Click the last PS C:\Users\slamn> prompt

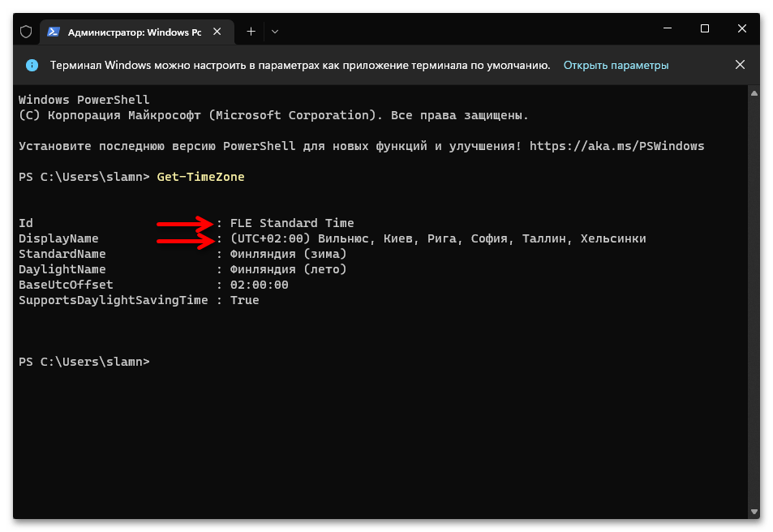point(84,362)
